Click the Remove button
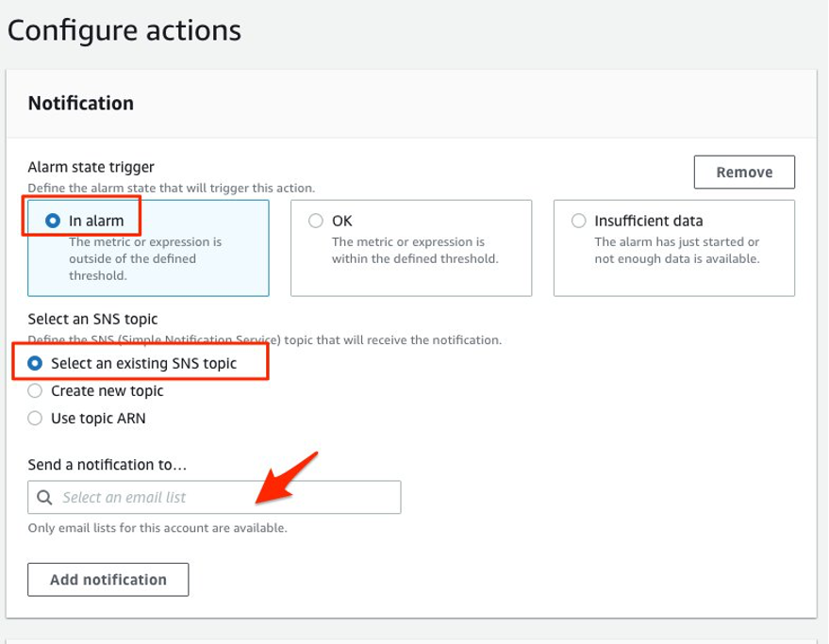This screenshot has width=829, height=644. (743, 172)
